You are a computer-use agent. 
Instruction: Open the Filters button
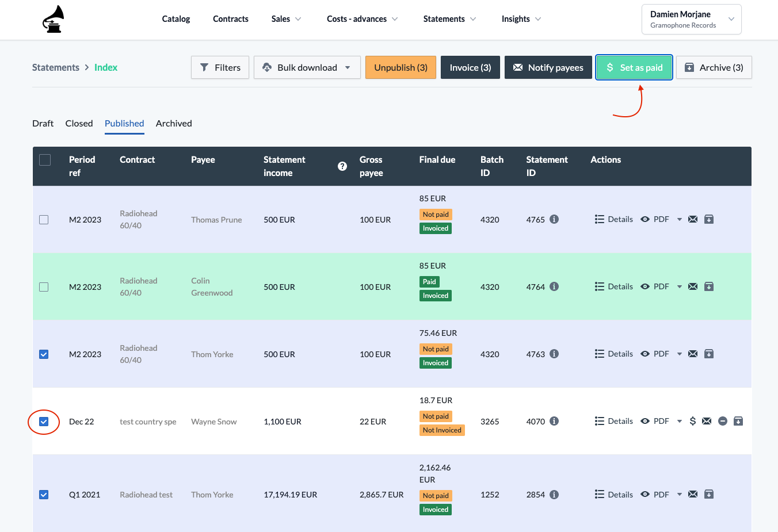[x=220, y=67]
